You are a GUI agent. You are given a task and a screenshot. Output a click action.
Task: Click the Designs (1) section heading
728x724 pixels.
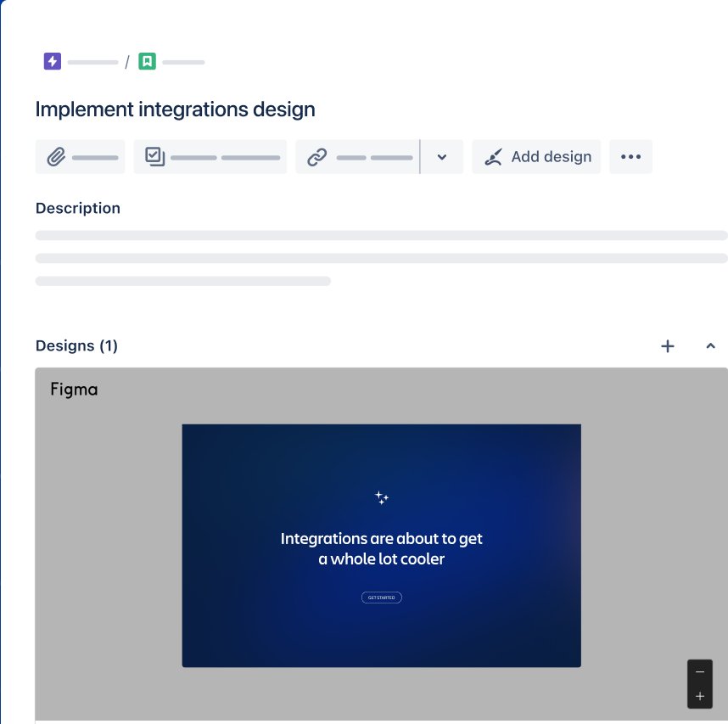[x=76, y=345]
